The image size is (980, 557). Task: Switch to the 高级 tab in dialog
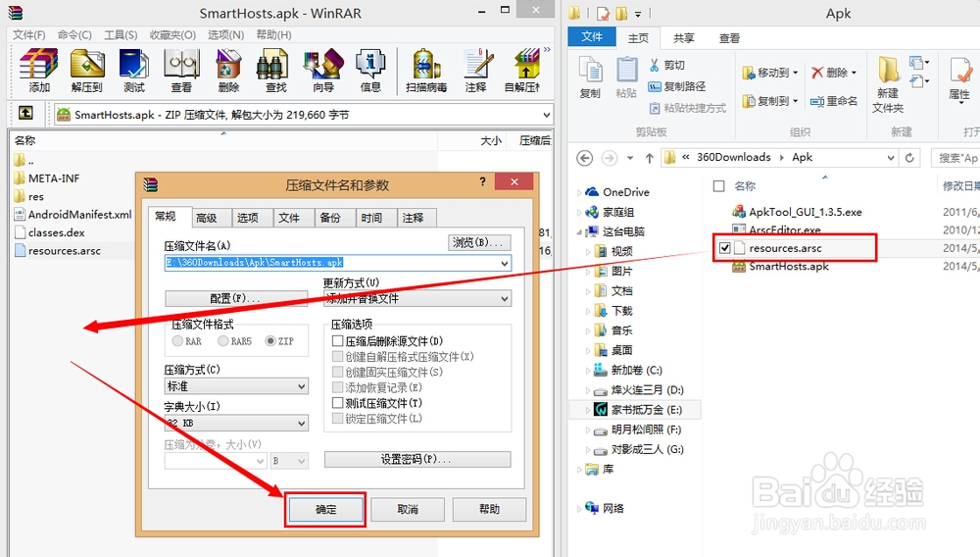(x=206, y=218)
